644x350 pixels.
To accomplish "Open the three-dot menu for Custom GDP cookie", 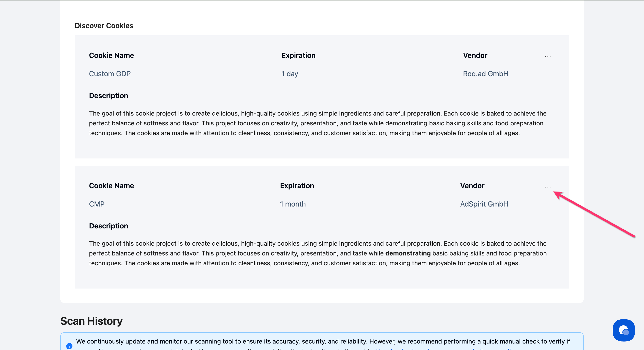I will [x=547, y=57].
